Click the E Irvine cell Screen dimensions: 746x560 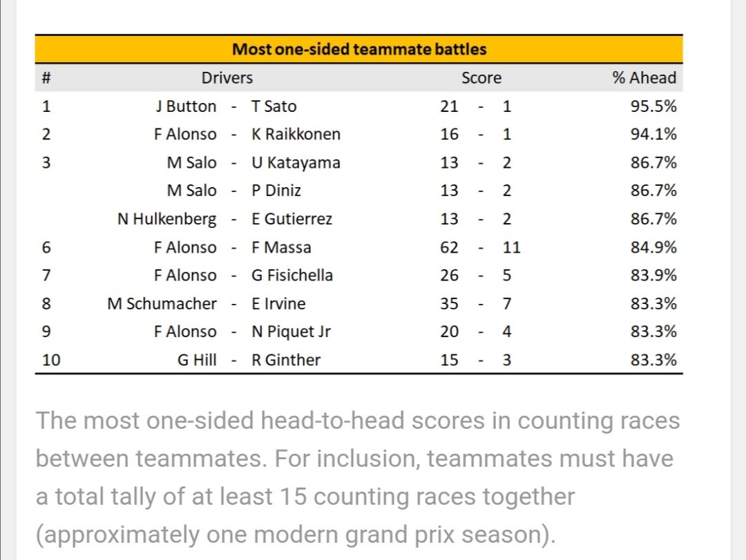pyautogui.click(x=278, y=304)
